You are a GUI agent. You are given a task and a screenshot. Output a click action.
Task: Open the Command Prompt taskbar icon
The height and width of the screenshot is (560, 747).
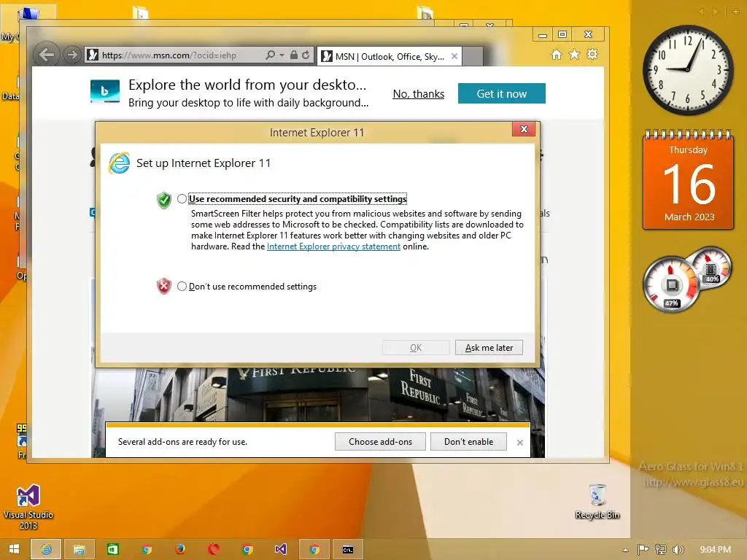pyautogui.click(x=348, y=550)
